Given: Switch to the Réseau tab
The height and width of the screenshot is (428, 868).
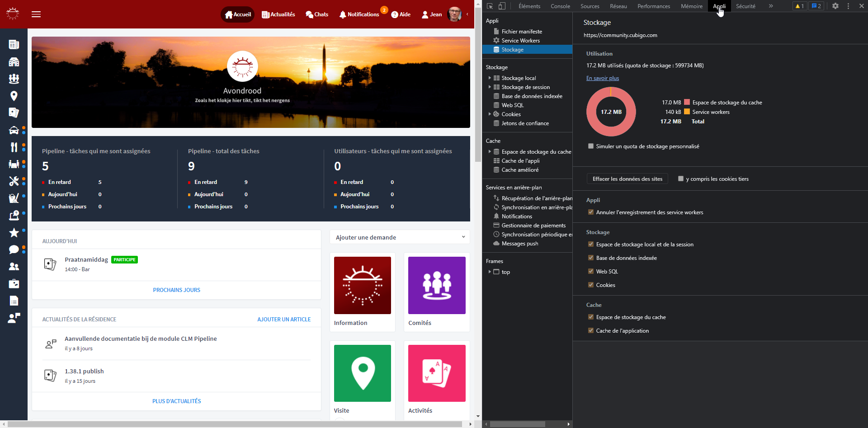Looking at the screenshot, I should point(618,6).
